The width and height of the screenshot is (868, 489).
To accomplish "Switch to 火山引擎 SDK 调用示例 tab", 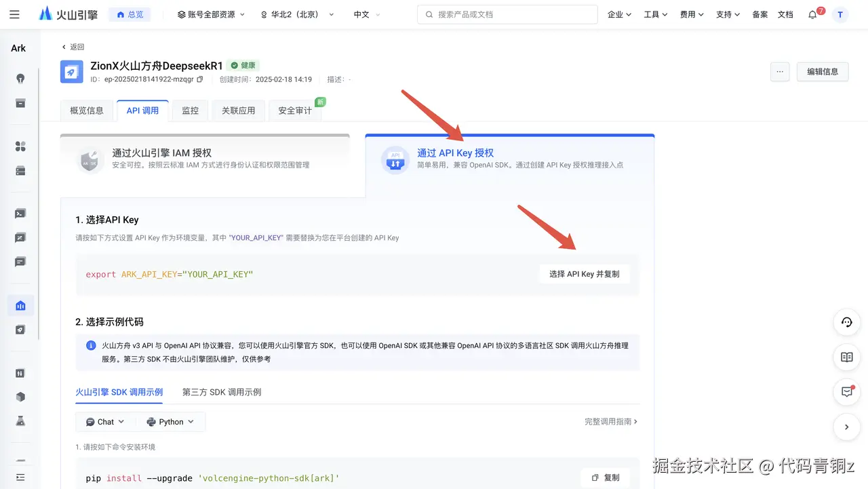I will pyautogui.click(x=119, y=392).
